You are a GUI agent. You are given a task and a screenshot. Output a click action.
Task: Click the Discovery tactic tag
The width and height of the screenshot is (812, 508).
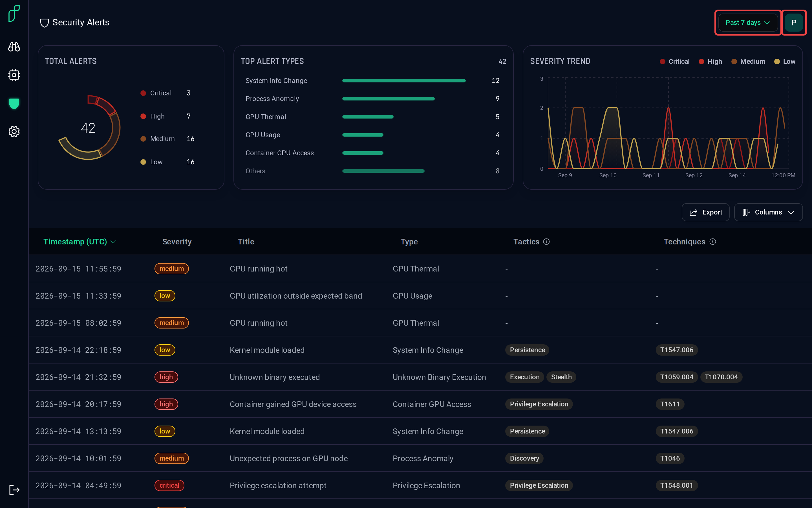pyautogui.click(x=524, y=458)
